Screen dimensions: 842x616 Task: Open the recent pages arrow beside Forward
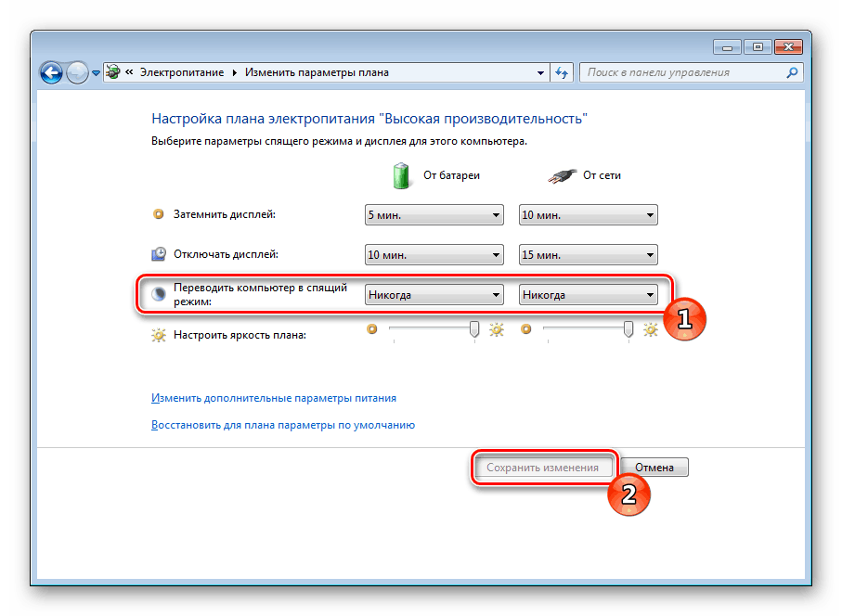[x=96, y=73]
